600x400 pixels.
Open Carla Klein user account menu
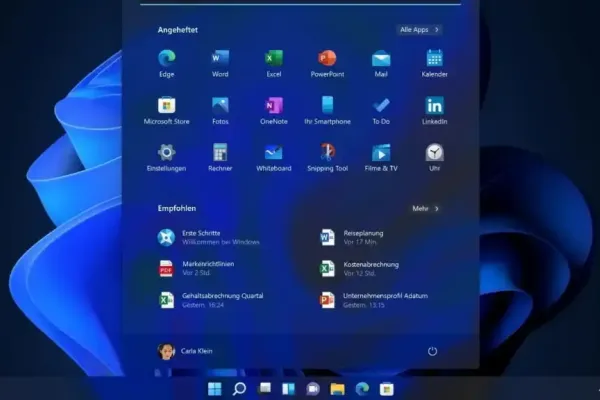(185, 351)
